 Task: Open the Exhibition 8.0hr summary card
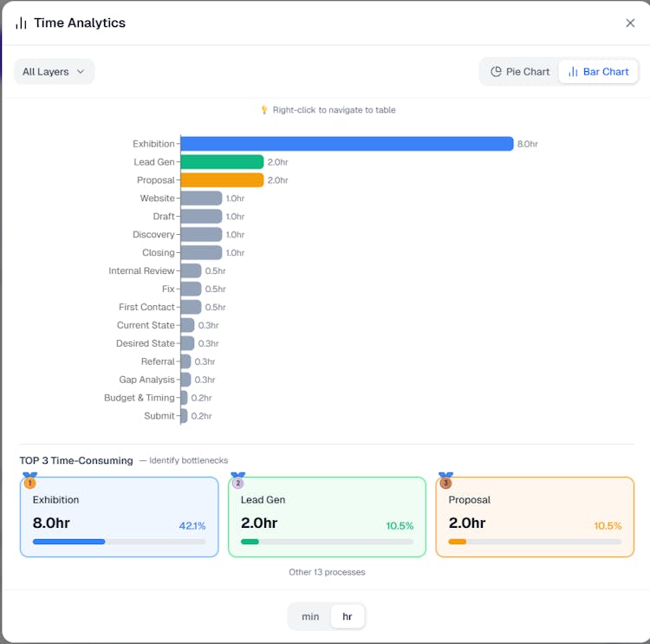click(119, 516)
